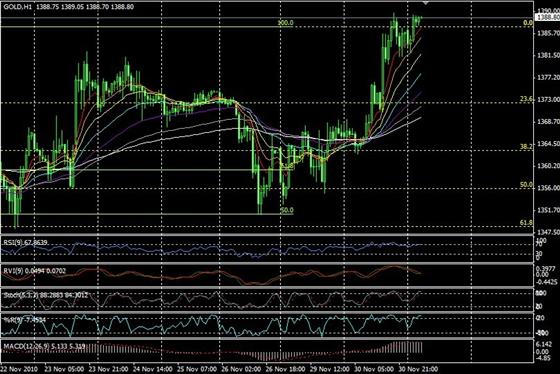Click the 26 Nov 18:00 time axis label

click(286, 369)
